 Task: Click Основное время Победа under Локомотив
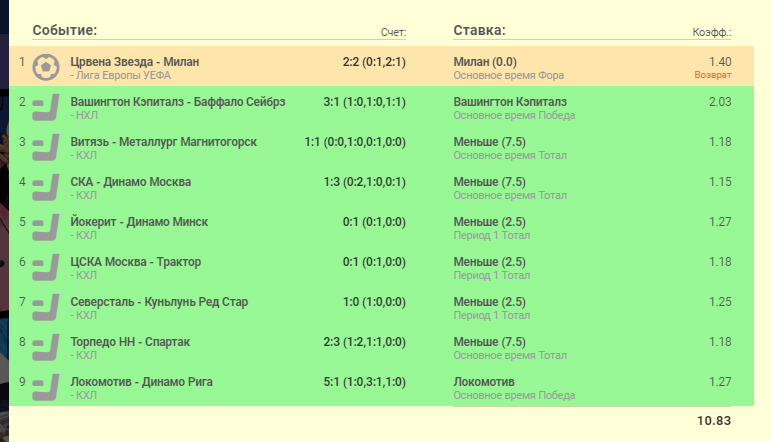pos(514,395)
